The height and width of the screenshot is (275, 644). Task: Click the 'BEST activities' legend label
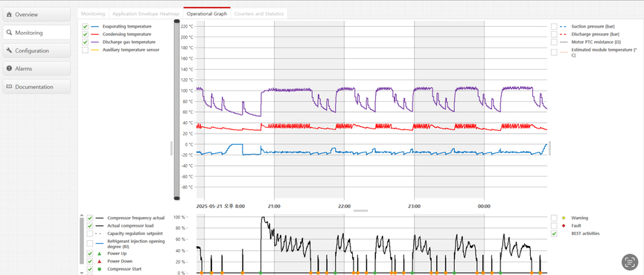pyautogui.click(x=585, y=233)
